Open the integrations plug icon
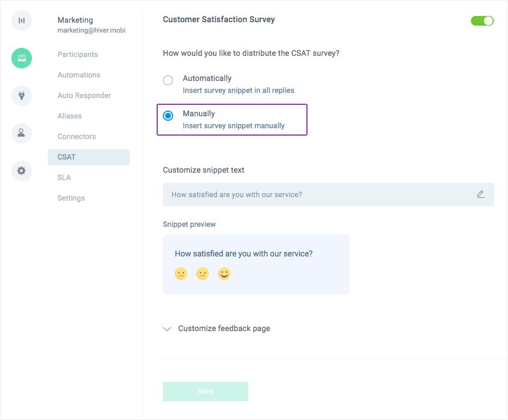The image size is (508, 420). coord(22,96)
